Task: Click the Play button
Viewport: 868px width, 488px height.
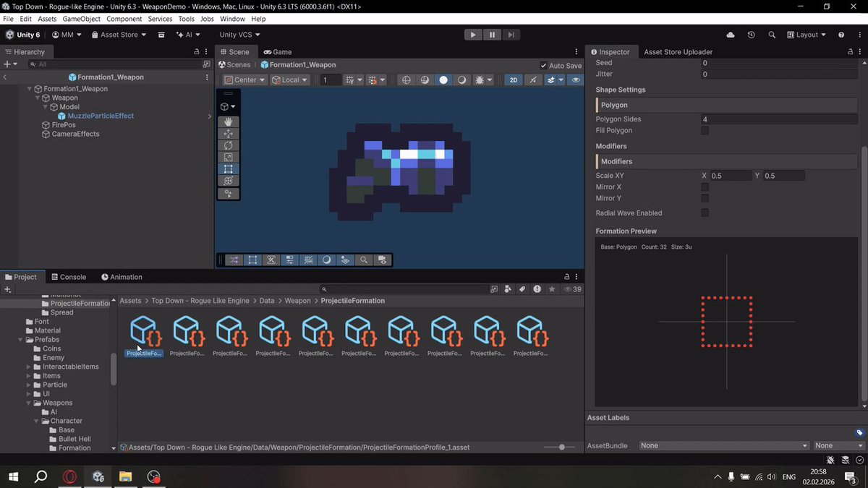Action: [472, 35]
